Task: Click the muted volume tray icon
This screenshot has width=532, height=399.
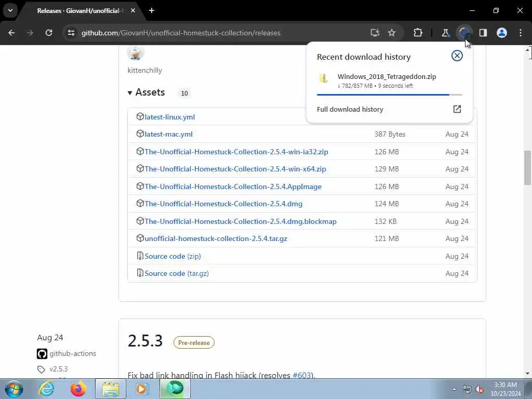Action: pos(480,390)
